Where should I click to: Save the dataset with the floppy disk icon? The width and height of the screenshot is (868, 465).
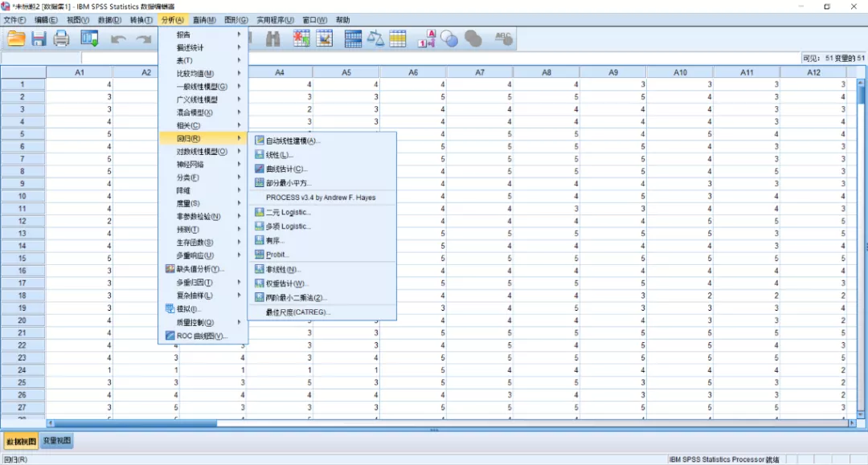39,39
